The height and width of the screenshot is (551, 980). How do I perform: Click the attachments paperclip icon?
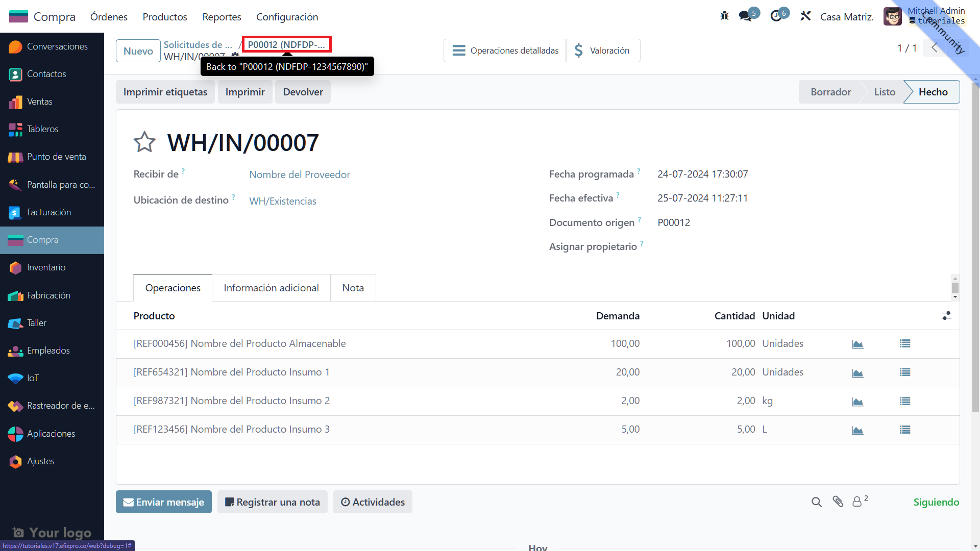[x=838, y=502]
